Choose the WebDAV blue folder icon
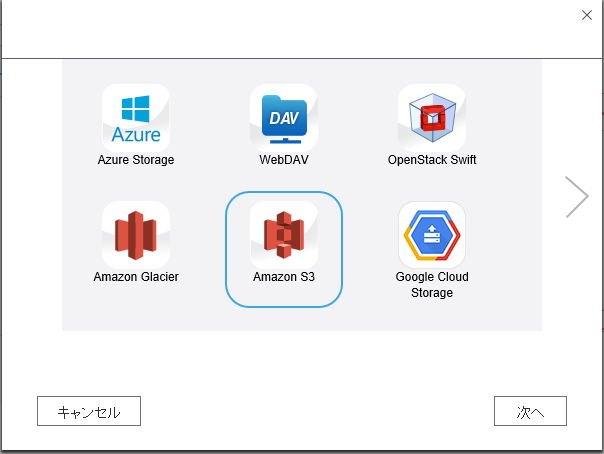This screenshot has height=454, width=604. (x=284, y=118)
